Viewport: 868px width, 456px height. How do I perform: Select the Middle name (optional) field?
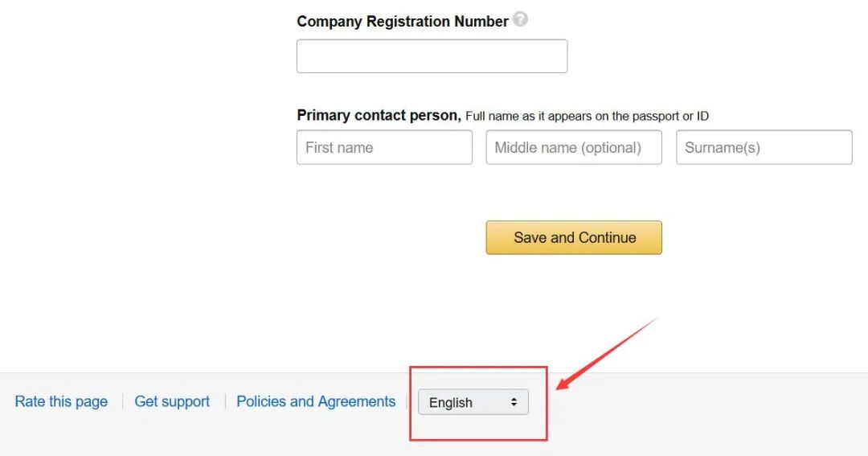(573, 148)
